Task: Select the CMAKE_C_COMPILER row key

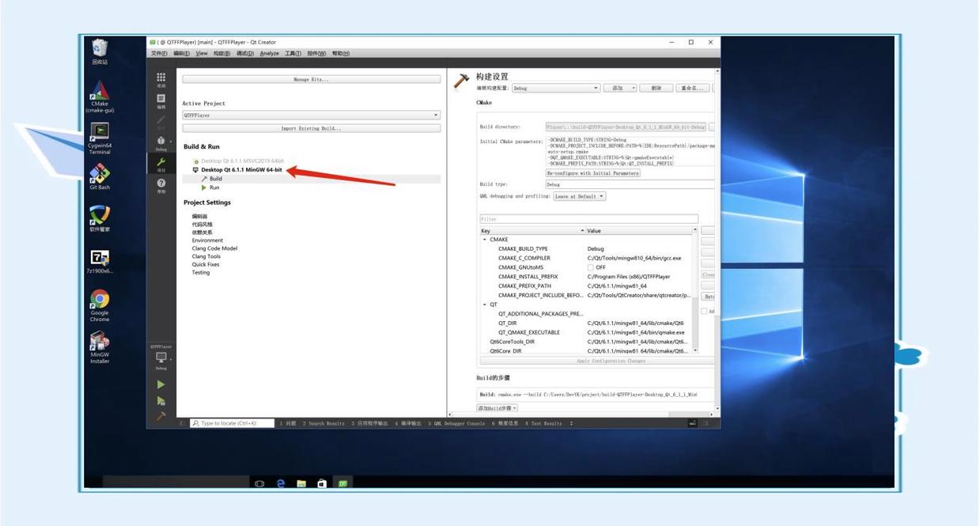Action: pos(524,258)
